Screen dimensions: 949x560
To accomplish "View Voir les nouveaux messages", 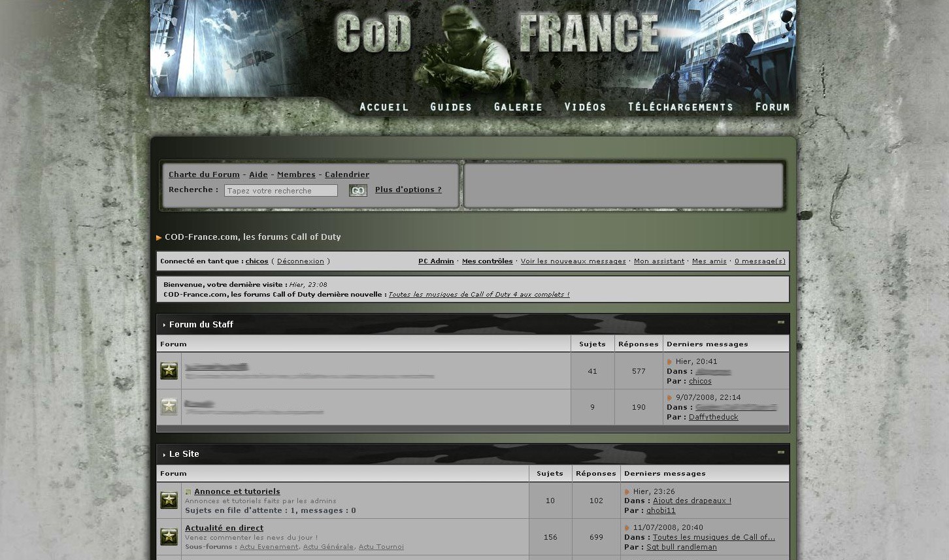I will point(573,261).
